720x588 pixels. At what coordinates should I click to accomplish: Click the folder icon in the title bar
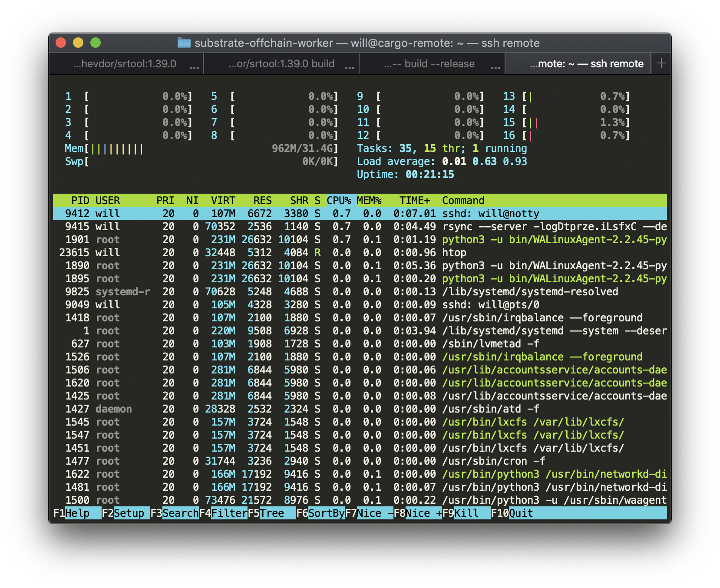click(x=184, y=43)
